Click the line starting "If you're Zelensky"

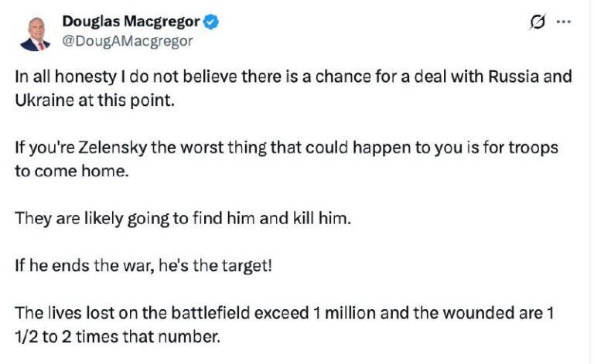click(x=286, y=147)
